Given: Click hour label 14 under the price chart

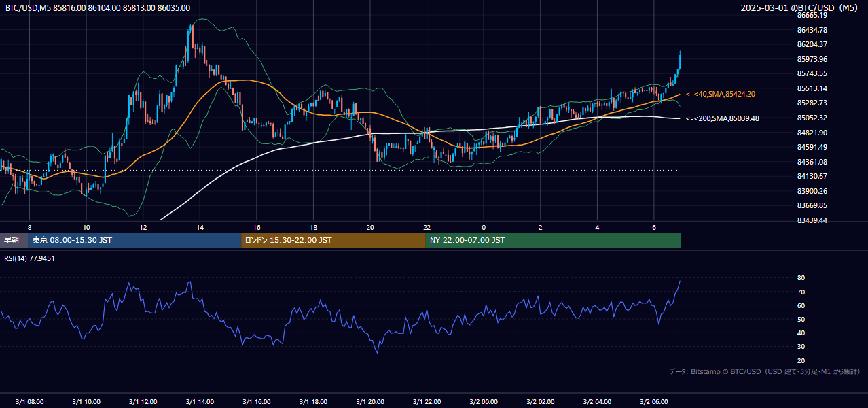Looking at the screenshot, I should tap(200, 227).
